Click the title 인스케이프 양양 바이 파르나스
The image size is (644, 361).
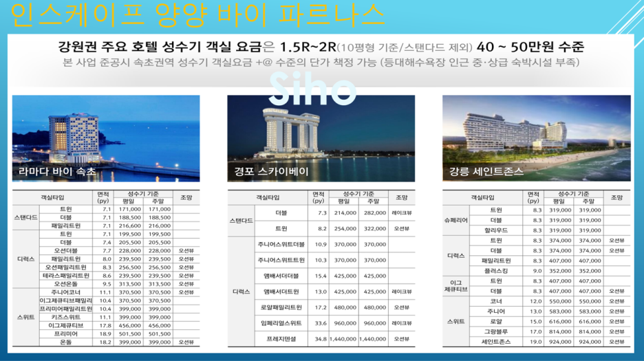pos(197,15)
